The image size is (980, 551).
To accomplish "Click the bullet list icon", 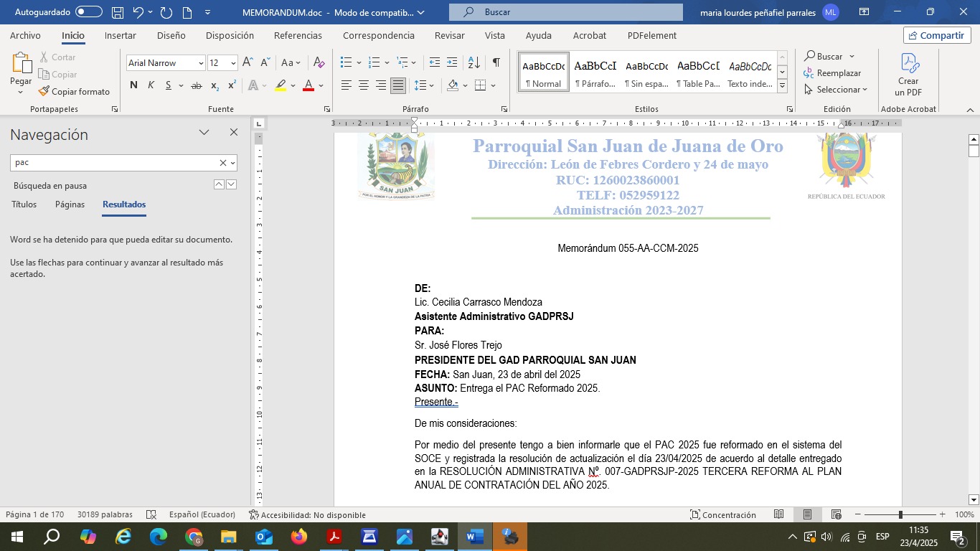I will point(346,63).
